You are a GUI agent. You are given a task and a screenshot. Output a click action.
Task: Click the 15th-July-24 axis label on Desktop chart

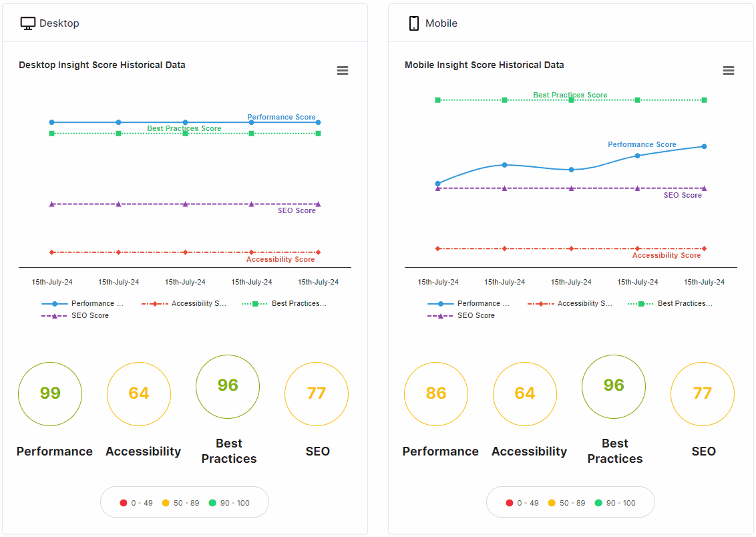click(51, 281)
